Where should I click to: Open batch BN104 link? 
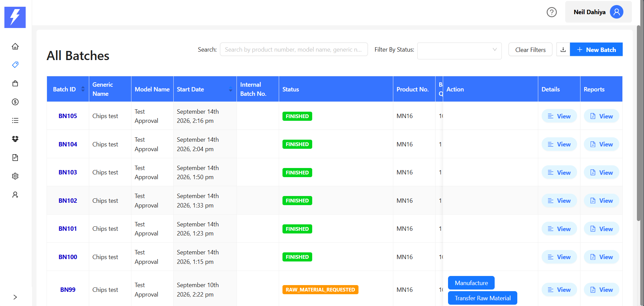[x=68, y=144]
